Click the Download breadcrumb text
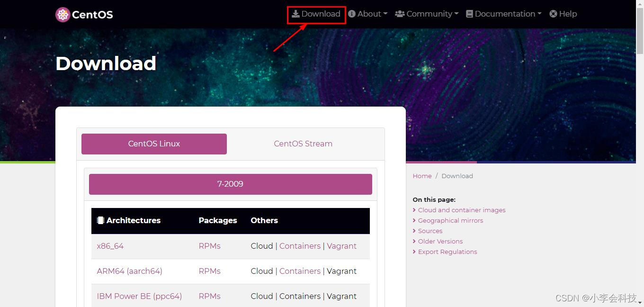Screen dimensions: 644x307 click(x=457, y=176)
